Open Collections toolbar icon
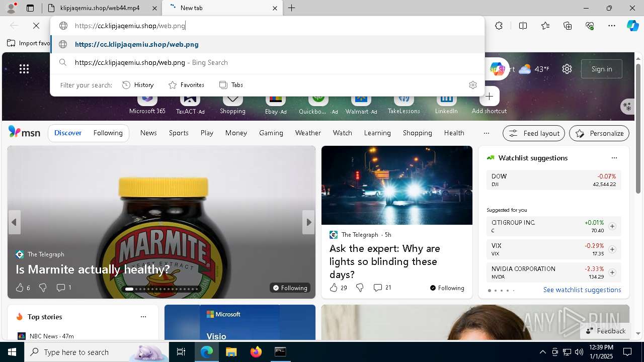Image resolution: width=644 pixels, height=362 pixels. tap(568, 26)
